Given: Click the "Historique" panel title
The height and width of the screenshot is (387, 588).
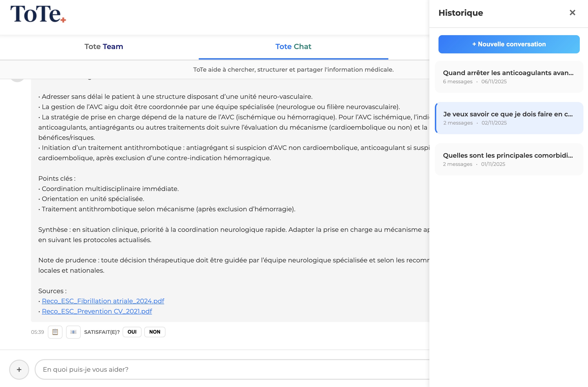Looking at the screenshot, I should click(x=461, y=13).
